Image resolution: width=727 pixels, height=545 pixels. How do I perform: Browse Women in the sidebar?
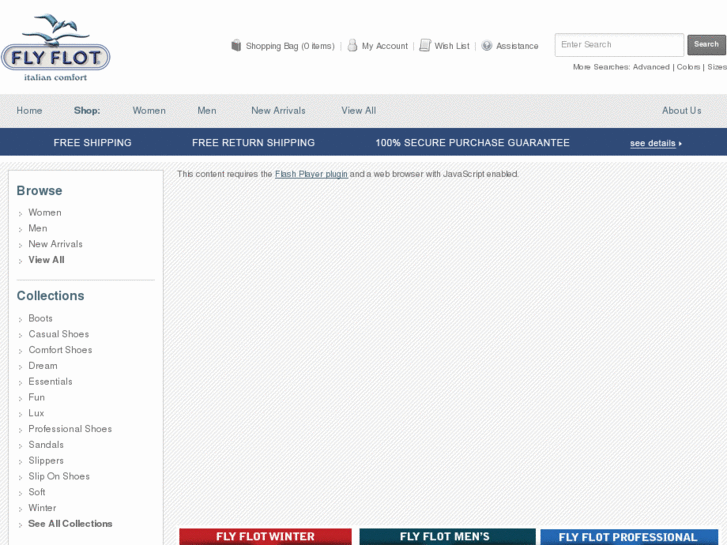point(45,212)
